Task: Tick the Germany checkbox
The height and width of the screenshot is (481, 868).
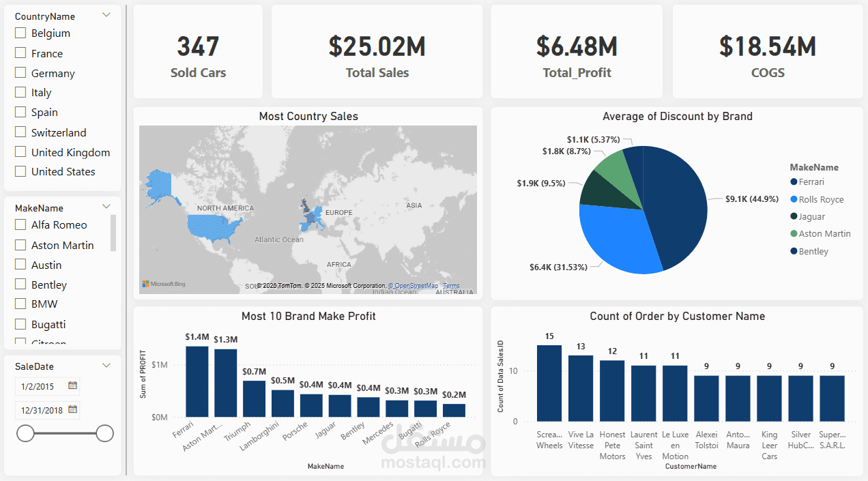Action: pyautogui.click(x=20, y=73)
